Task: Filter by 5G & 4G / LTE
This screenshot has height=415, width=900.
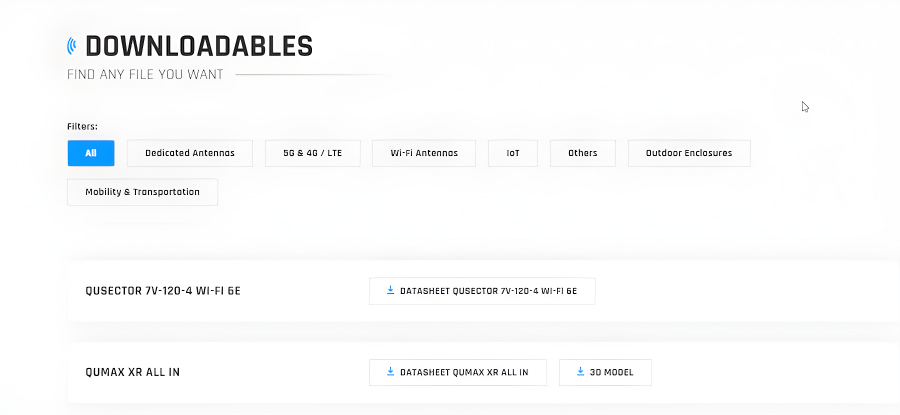Action: [313, 153]
